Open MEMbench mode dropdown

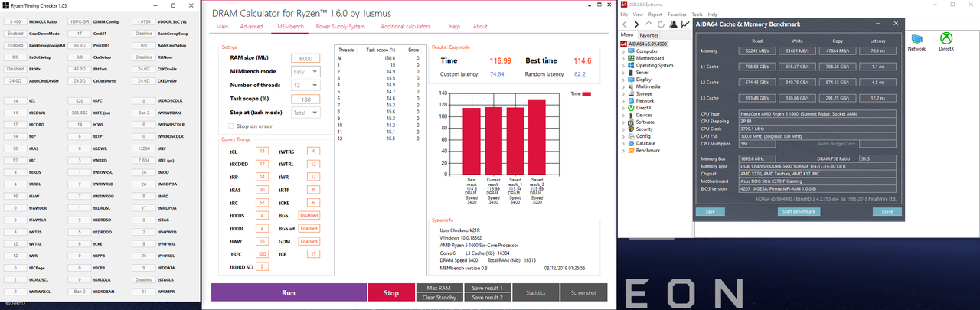click(x=305, y=71)
